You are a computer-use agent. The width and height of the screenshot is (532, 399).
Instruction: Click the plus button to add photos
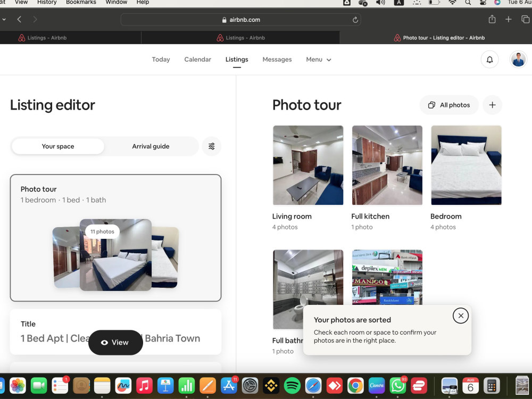492,105
